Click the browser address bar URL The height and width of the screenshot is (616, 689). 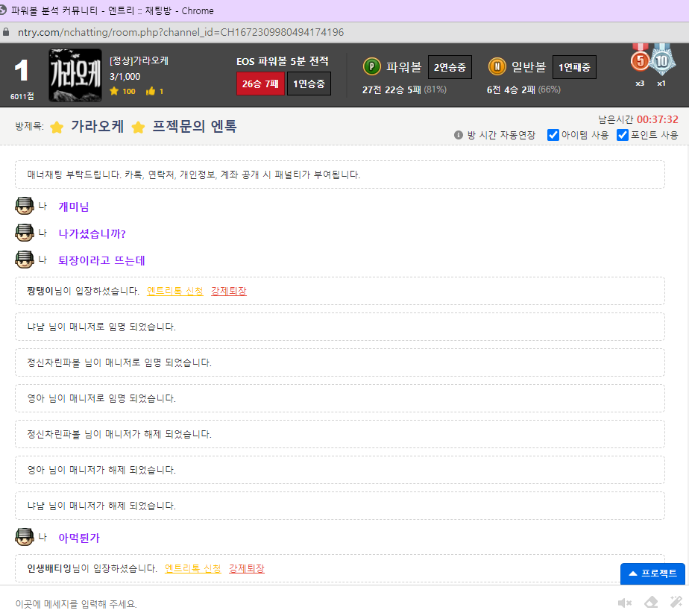[180, 32]
